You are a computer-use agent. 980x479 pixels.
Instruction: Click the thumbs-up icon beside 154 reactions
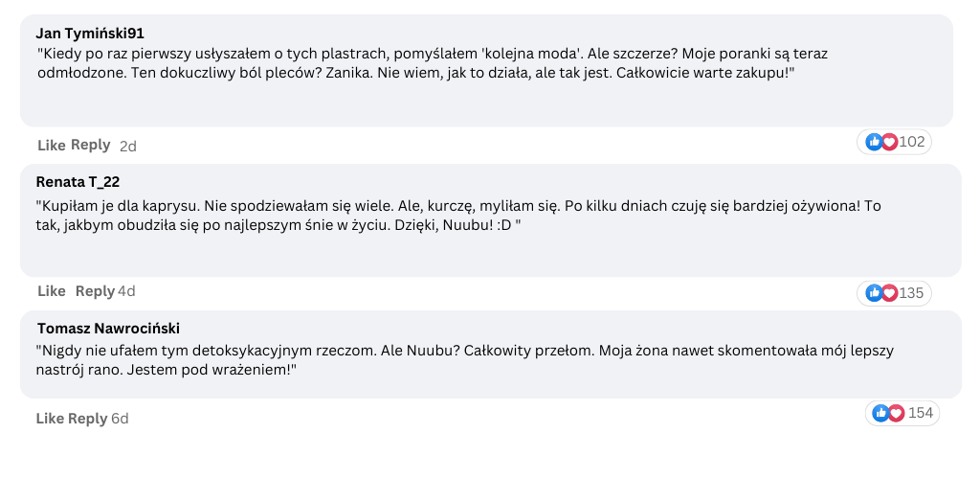880,413
